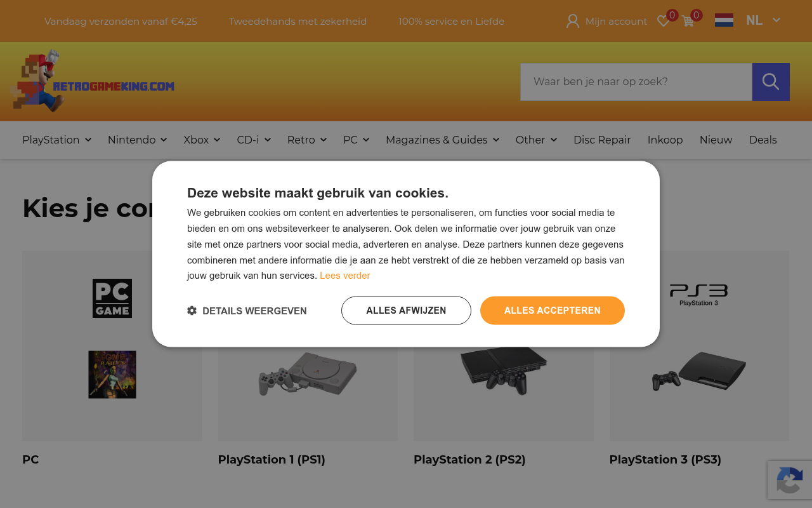Click the PlayStation 2 console image
The height and width of the screenshot is (508, 812).
pos(504,370)
